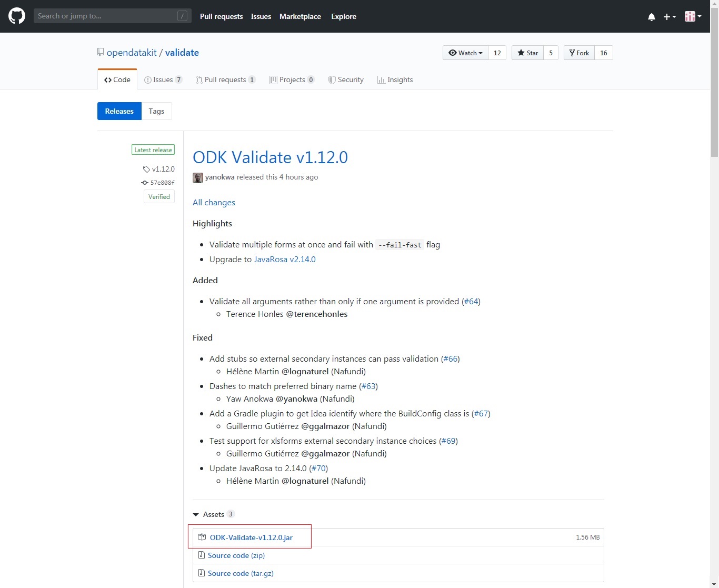View the 5 stargazers count

coord(551,53)
